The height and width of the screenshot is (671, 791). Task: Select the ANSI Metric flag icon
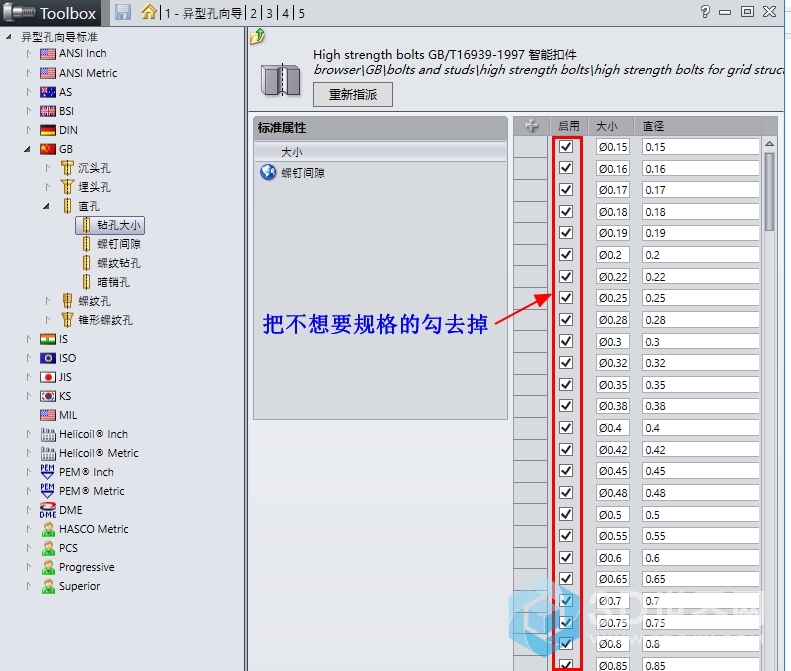48,73
